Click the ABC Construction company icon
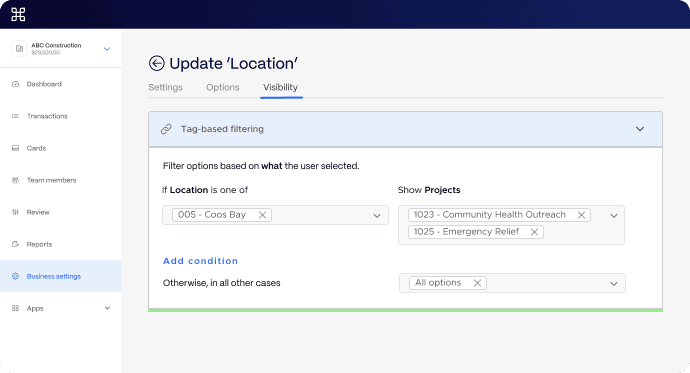This screenshot has width=690, height=373. (19, 48)
